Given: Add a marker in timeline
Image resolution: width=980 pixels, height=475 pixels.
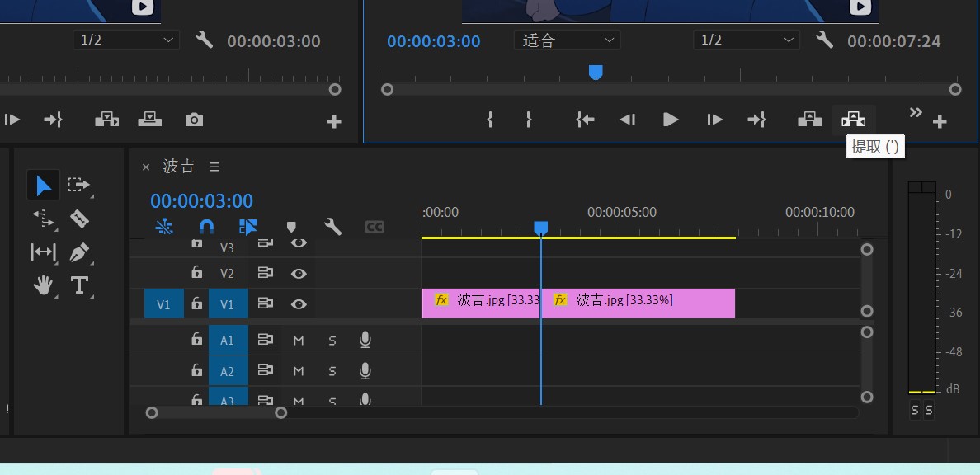Looking at the screenshot, I should pos(290,227).
